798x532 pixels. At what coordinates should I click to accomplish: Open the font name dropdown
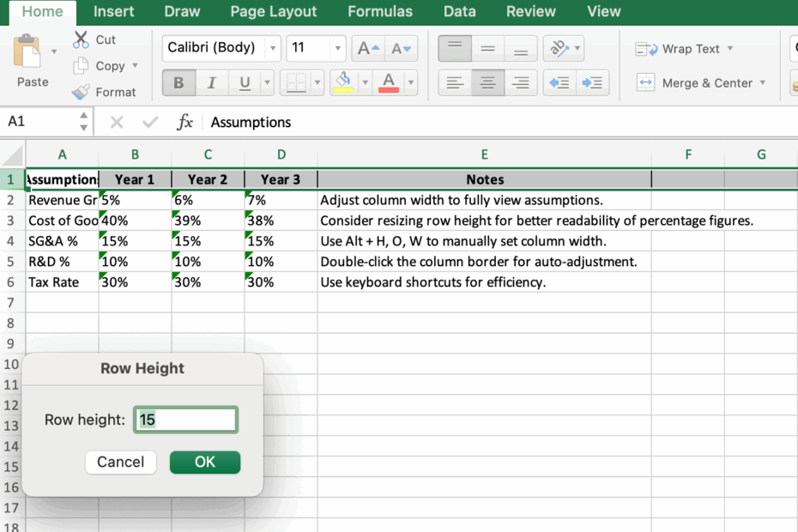click(273, 48)
